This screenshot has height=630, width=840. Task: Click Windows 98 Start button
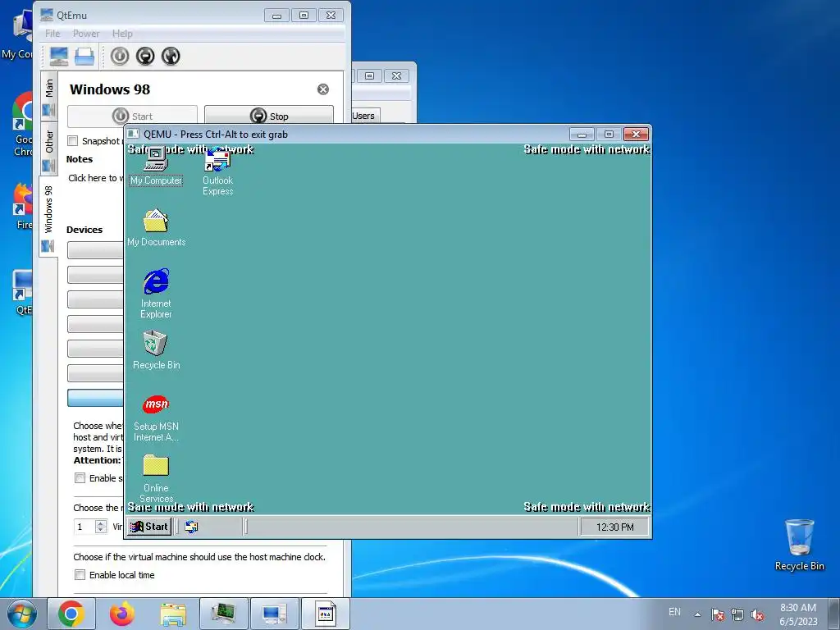pyautogui.click(x=149, y=527)
